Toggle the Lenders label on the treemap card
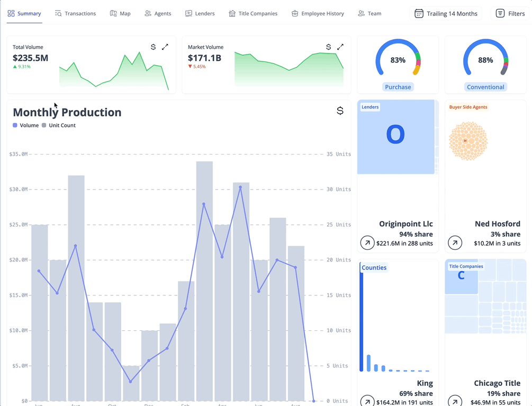Screen dimensions: 532x406 (x=370, y=106)
